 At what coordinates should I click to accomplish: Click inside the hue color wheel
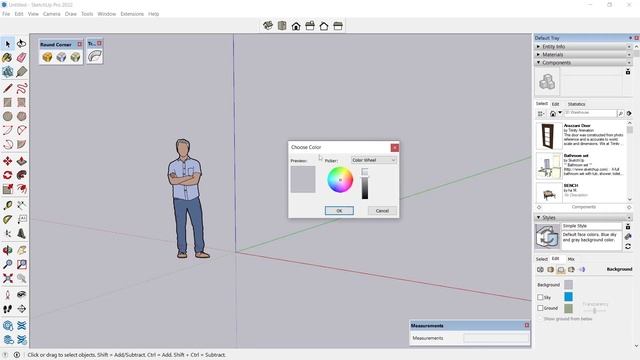click(x=340, y=180)
